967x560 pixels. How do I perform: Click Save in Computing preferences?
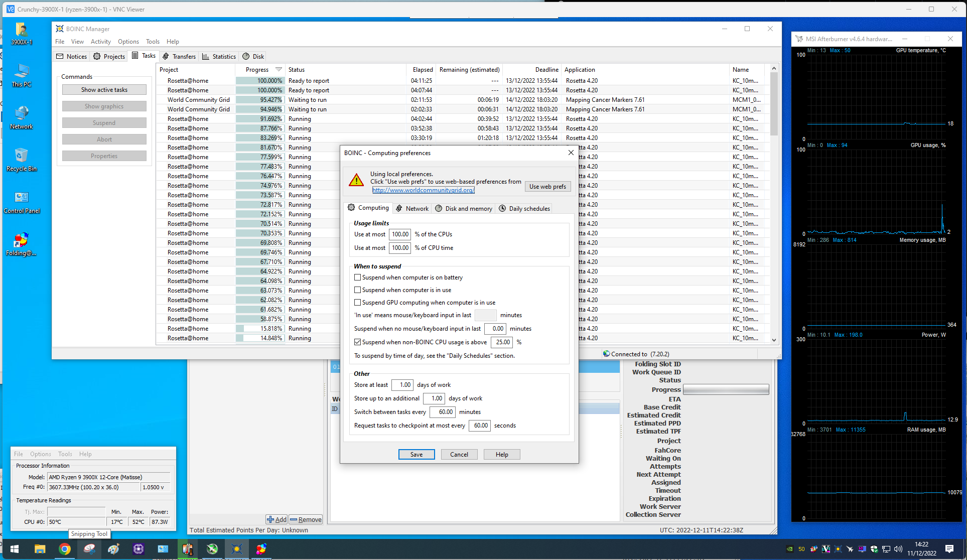click(x=417, y=455)
